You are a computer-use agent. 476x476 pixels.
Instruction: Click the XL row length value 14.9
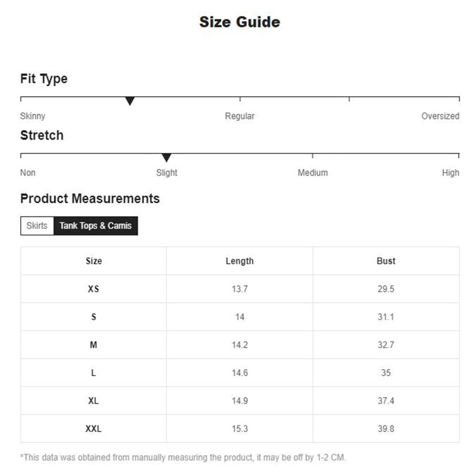(239, 401)
